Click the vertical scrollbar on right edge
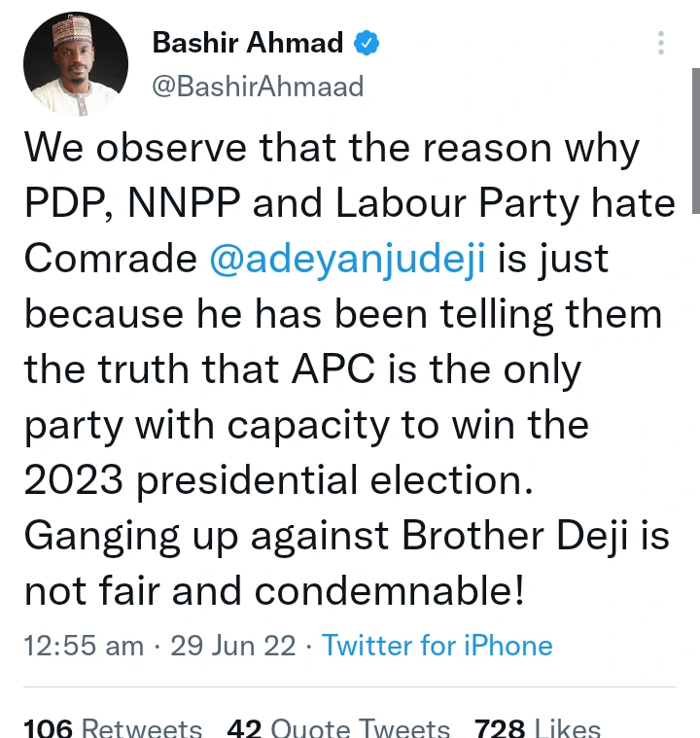 695,136
